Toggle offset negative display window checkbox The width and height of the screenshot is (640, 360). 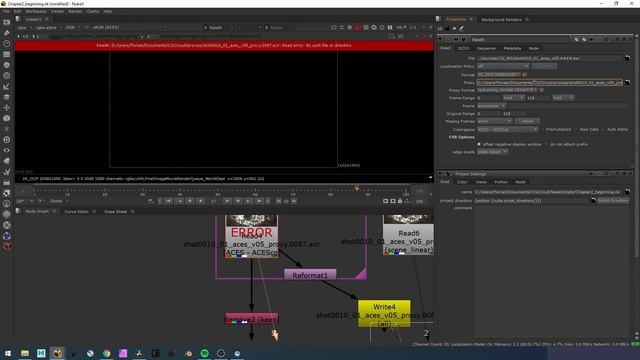[x=479, y=144]
